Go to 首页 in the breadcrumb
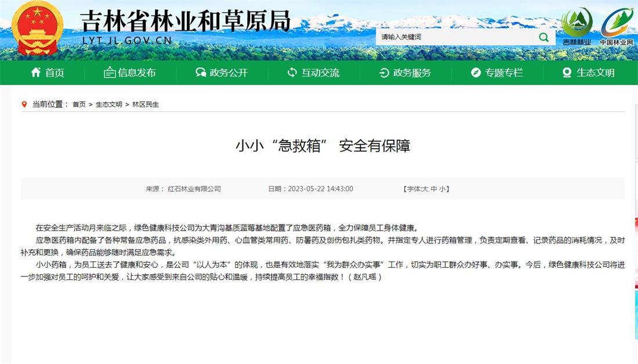The width and height of the screenshot is (638, 364). pyautogui.click(x=79, y=104)
